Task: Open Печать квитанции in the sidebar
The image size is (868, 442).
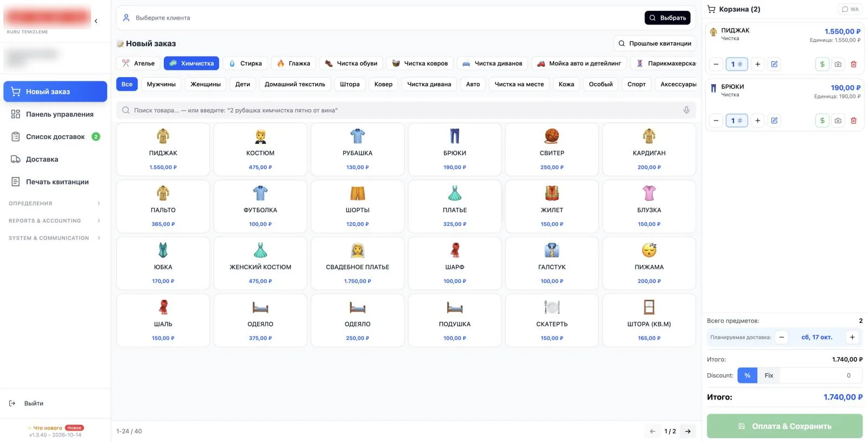Action: tap(55, 182)
